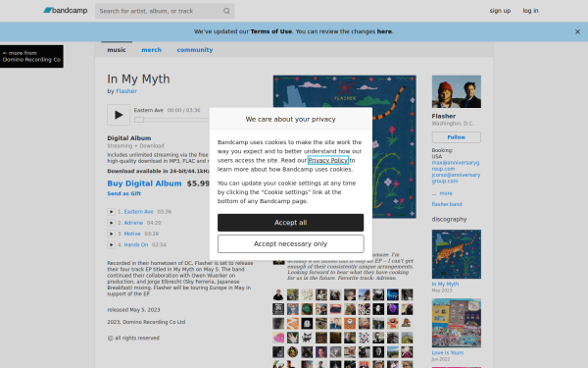Switch to the merch tab

click(152, 50)
